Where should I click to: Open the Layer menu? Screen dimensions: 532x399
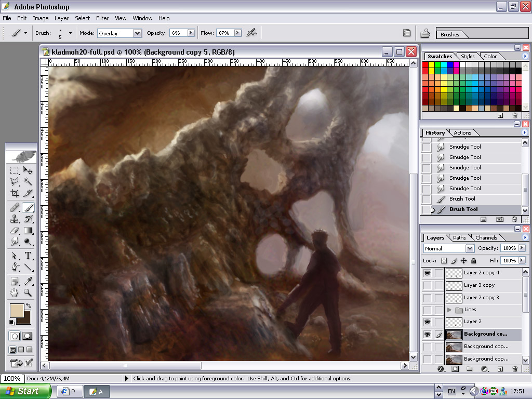61,18
